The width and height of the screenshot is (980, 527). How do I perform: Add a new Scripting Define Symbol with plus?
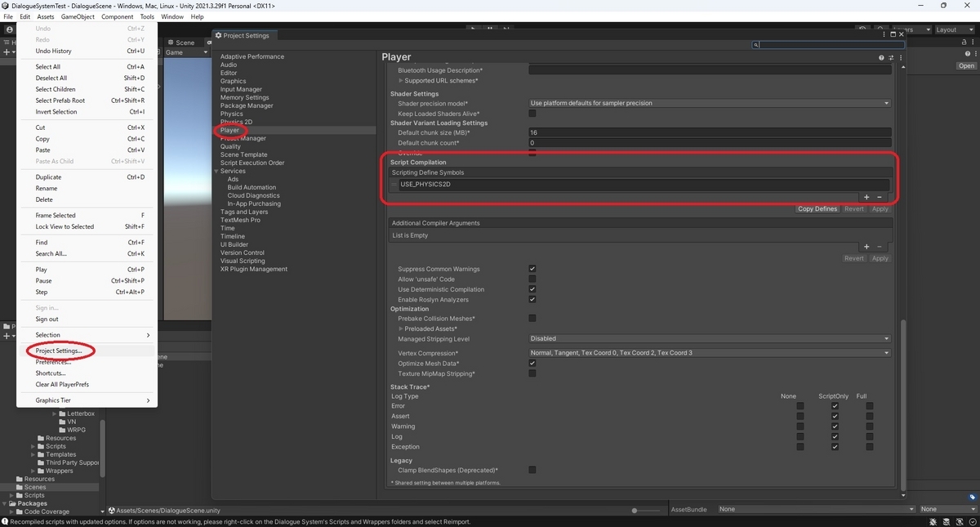(x=866, y=197)
